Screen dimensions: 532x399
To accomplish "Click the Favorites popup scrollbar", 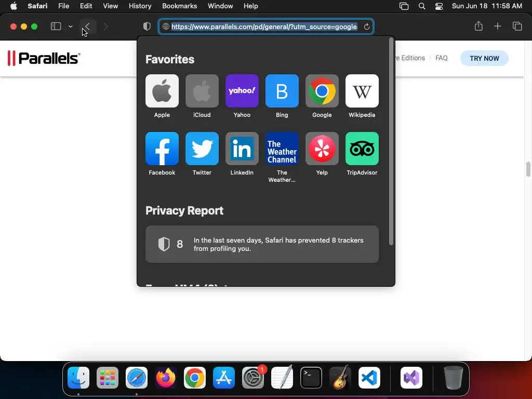I will [391, 141].
